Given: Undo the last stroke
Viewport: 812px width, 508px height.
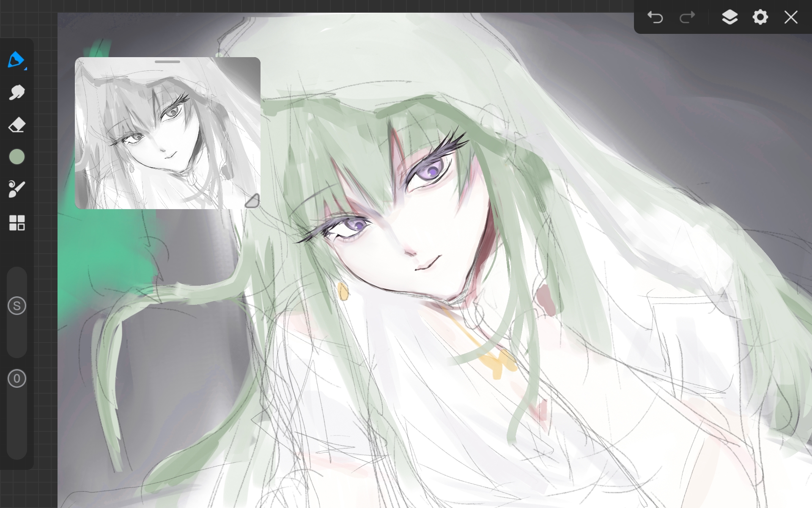Looking at the screenshot, I should tap(655, 17).
